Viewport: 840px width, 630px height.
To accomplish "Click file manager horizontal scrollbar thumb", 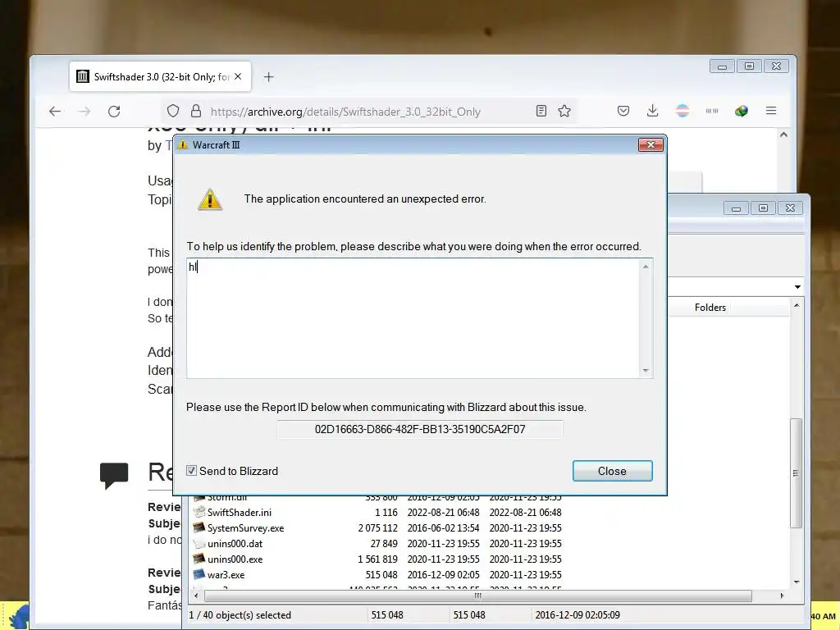I will pyautogui.click(x=478, y=596).
